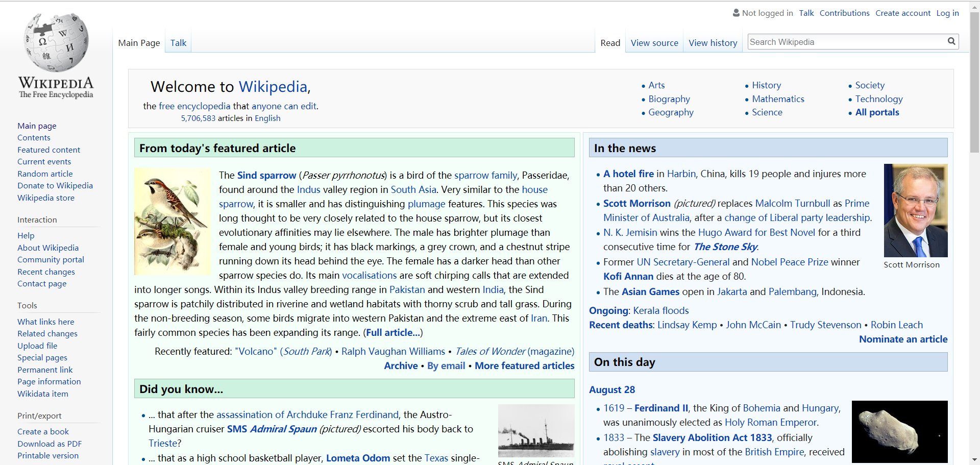Open the Sind sparrow illustration thumbnail
Viewport: 980px width, 465px height.
172,222
